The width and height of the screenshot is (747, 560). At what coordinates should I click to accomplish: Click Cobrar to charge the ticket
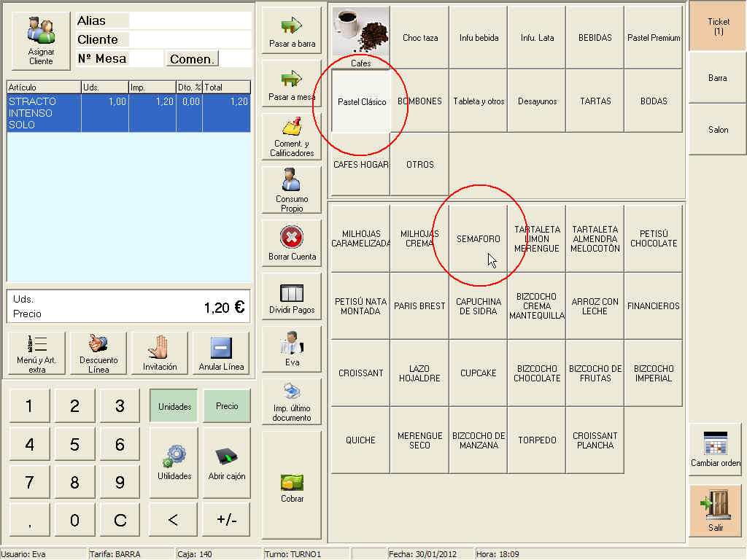[291, 489]
